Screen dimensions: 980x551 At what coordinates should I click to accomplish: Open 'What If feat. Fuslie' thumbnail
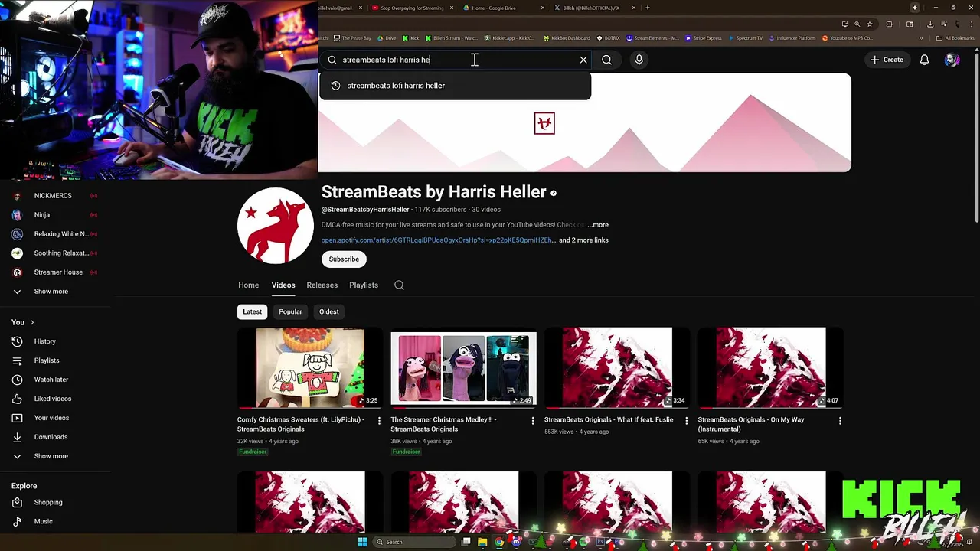(x=617, y=368)
